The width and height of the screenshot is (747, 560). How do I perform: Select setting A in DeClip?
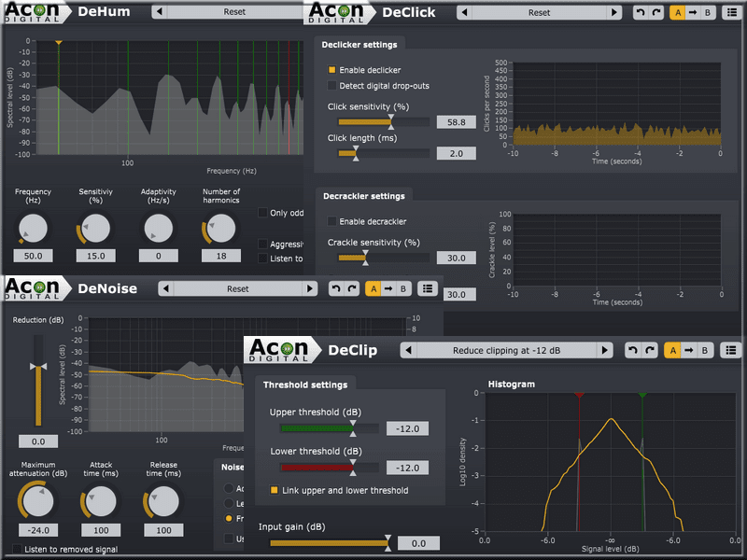coord(672,351)
